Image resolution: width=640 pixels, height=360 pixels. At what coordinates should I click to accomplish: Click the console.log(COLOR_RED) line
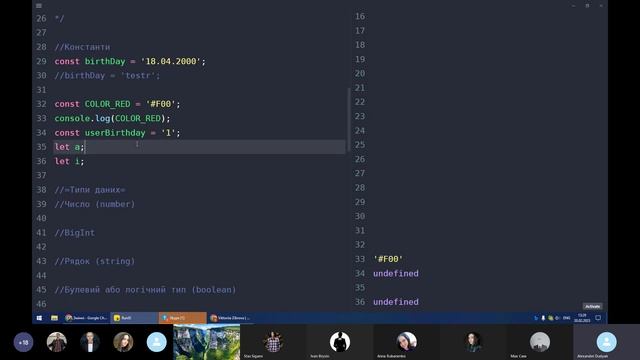112,118
